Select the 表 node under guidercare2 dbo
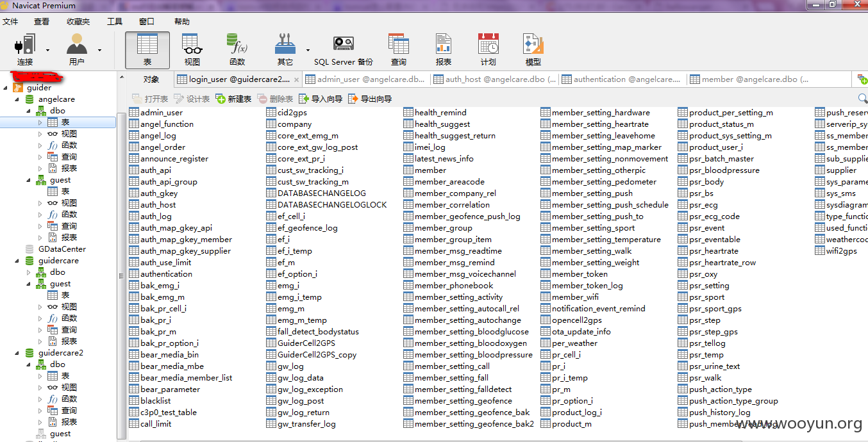Image resolution: width=868 pixels, height=442 pixels. pos(58,376)
